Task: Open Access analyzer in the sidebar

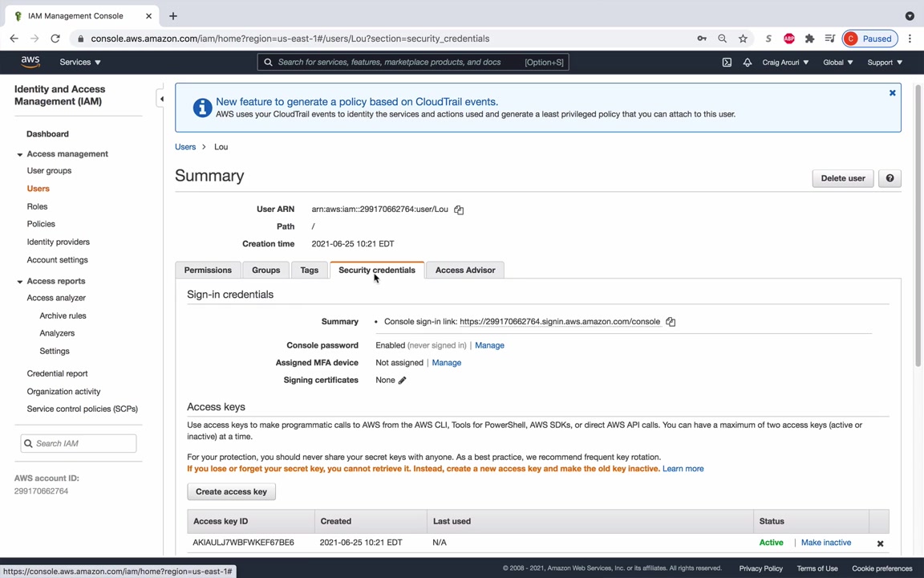Action: pos(56,298)
